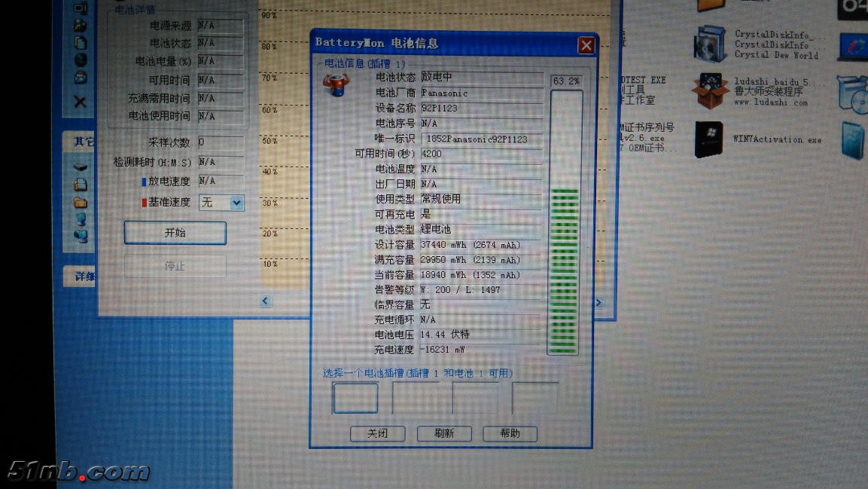Screen dimensions: 868x489
Task: Click the globe icon in left sidebar
Action: [80, 60]
